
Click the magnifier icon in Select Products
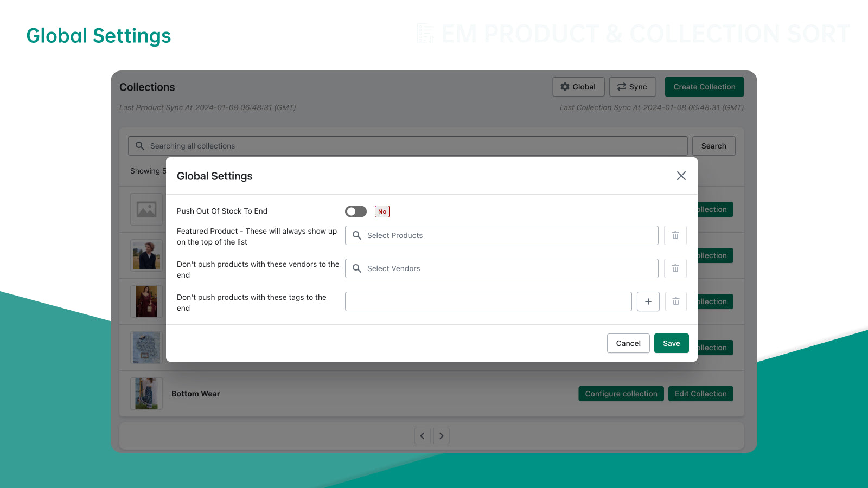tap(357, 235)
